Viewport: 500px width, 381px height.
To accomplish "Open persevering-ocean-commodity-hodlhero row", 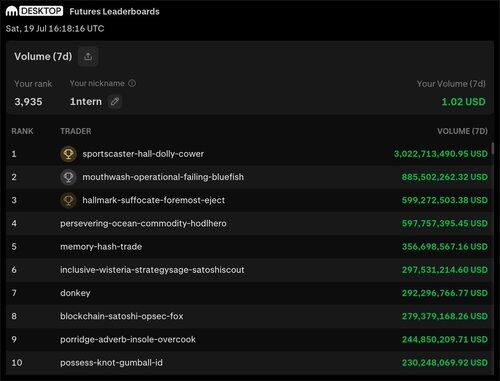I will click(249, 223).
